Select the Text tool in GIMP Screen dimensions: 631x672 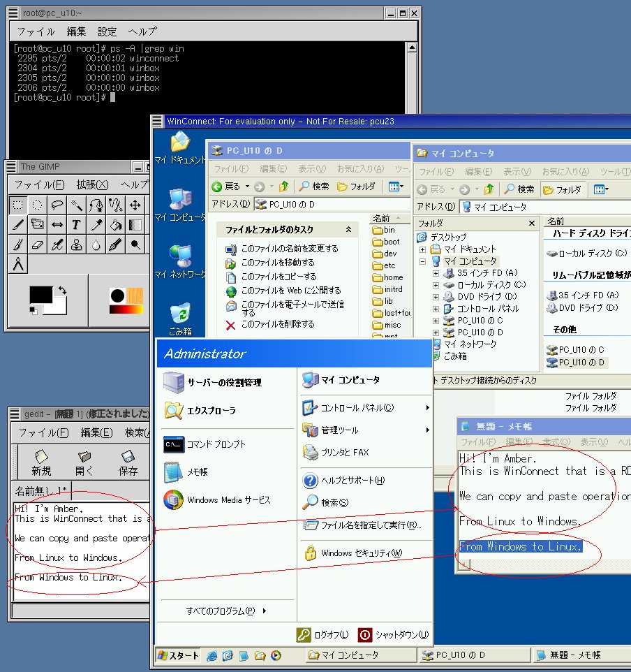pyautogui.click(x=77, y=224)
